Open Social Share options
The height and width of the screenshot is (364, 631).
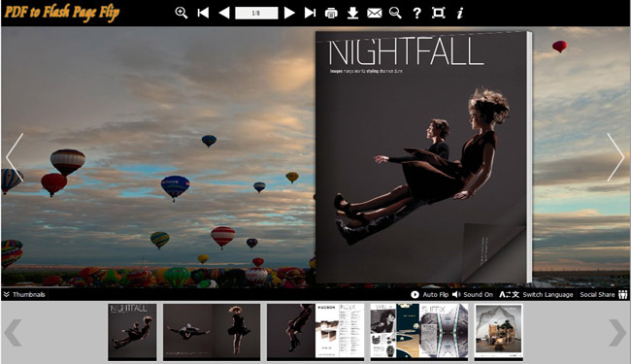[604, 294]
